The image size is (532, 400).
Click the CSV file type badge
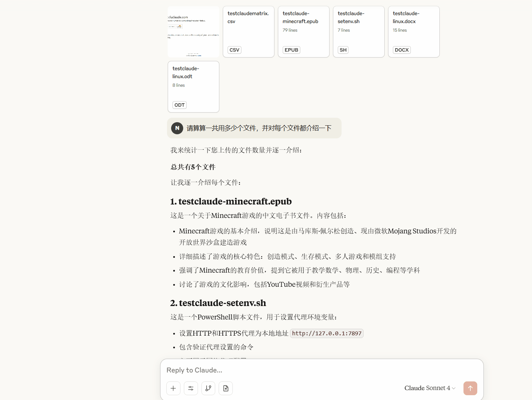click(x=234, y=50)
